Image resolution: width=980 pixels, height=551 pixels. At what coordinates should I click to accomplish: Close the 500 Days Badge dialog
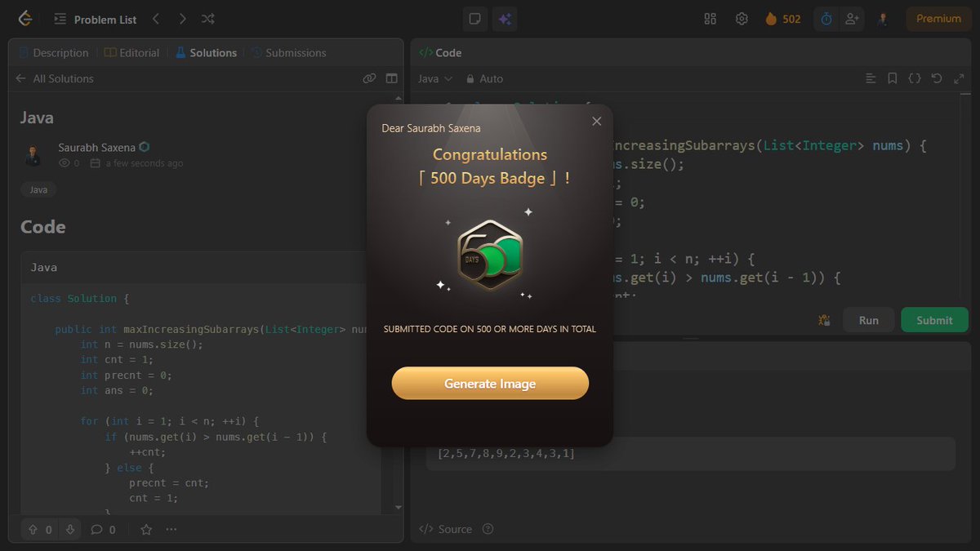[x=596, y=121]
